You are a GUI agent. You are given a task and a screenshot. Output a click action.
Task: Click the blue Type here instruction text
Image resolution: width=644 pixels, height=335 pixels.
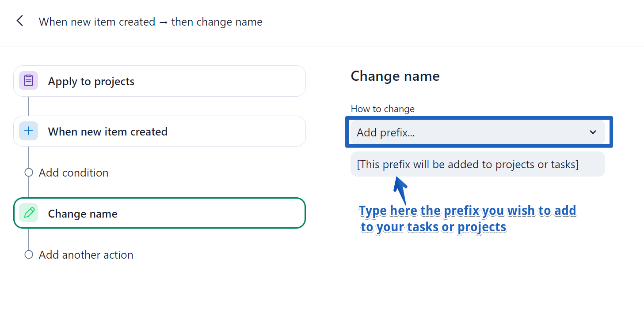(467, 211)
